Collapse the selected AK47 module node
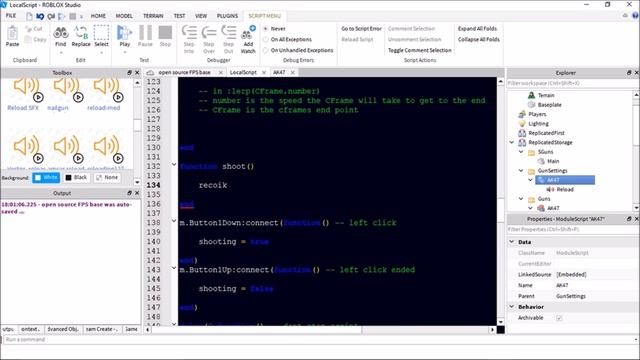The width and height of the screenshot is (640, 360). [x=531, y=180]
